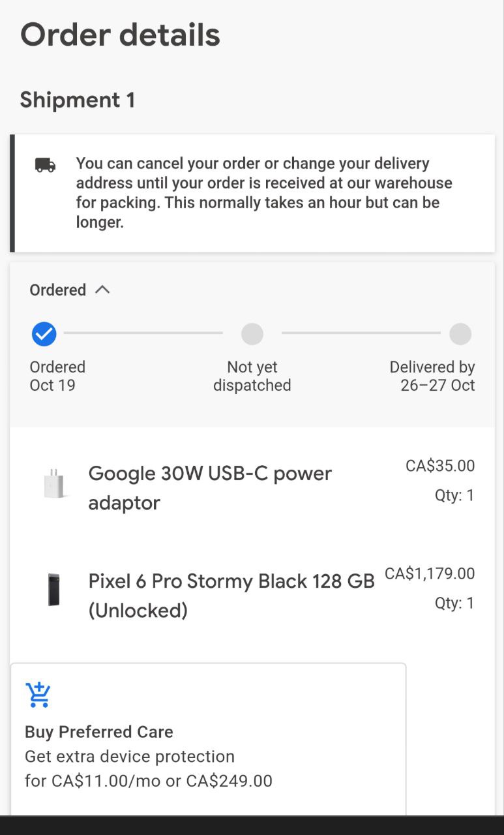
Task: Open Google 30W USB-C power adaptor item
Action: click(x=210, y=487)
